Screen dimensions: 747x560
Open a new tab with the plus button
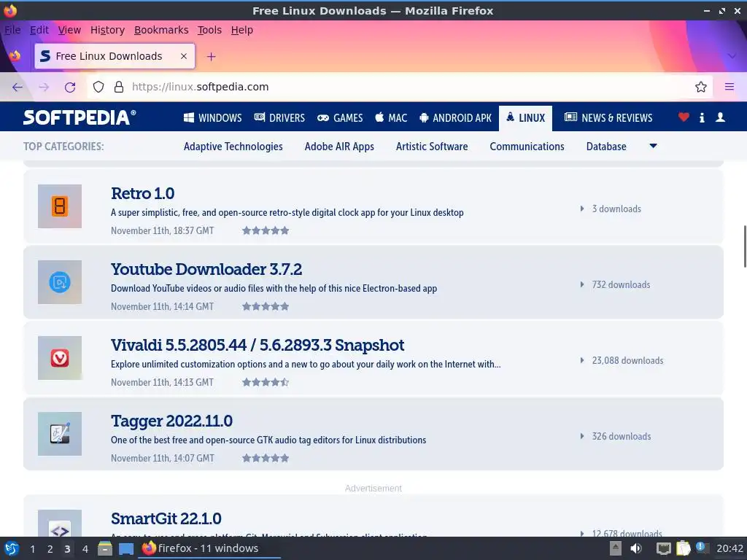click(x=211, y=57)
